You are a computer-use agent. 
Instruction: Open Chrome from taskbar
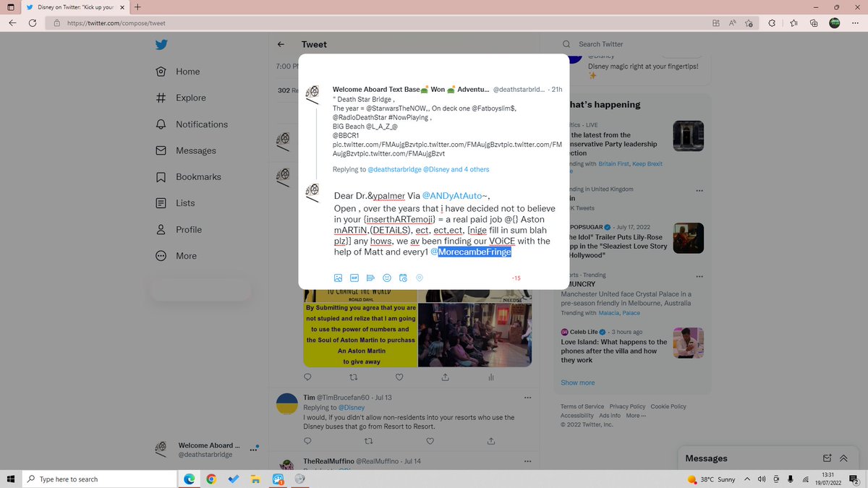(210, 479)
